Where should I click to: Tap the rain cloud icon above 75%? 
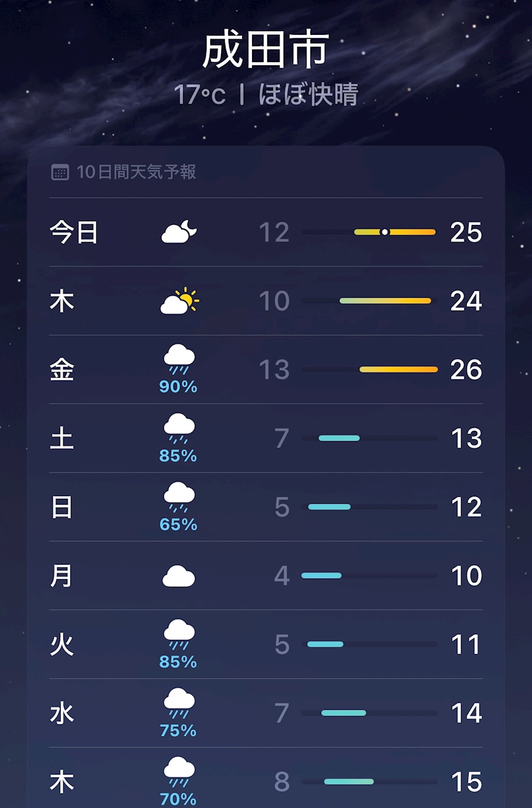click(179, 703)
